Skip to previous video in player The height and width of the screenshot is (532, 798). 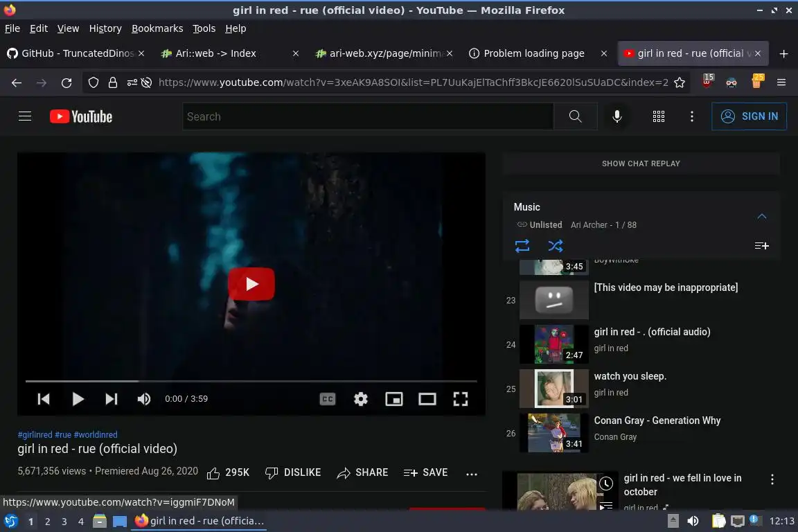tap(44, 399)
